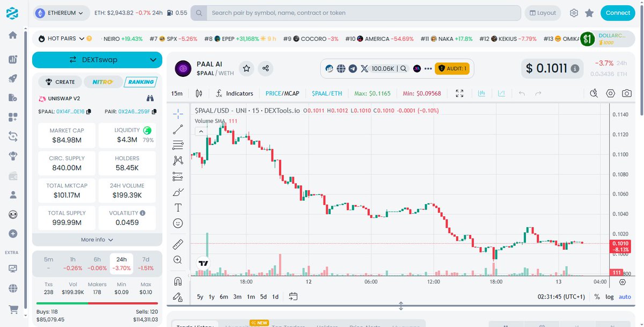Image resolution: width=644 pixels, height=327 pixels.
Task: Toggle log scale on chart
Action: click(x=610, y=296)
